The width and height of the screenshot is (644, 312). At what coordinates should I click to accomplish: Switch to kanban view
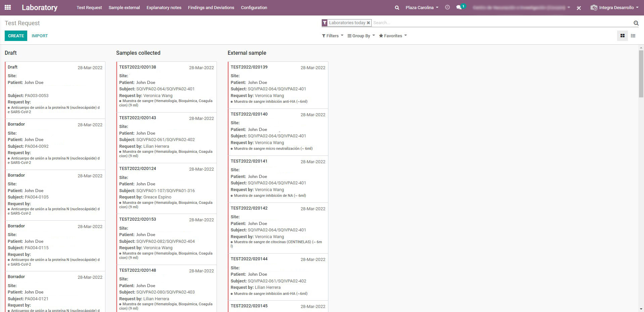click(622, 36)
